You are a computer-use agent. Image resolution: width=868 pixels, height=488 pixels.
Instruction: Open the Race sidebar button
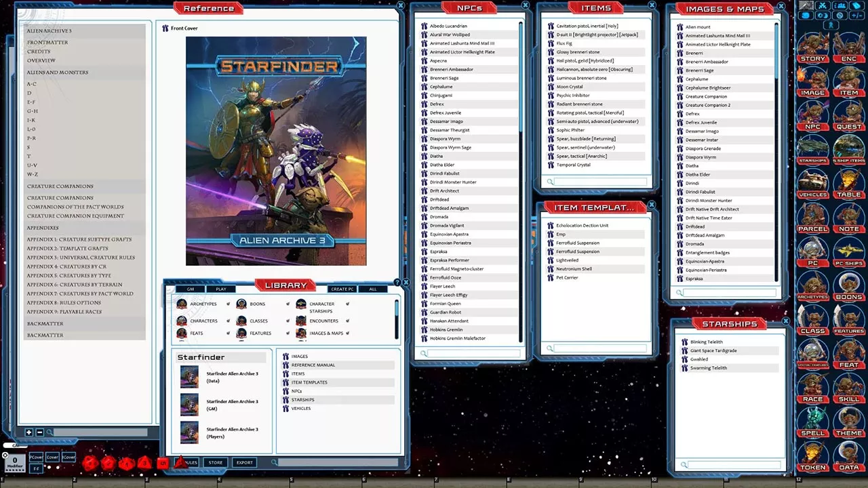click(x=813, y=388)
